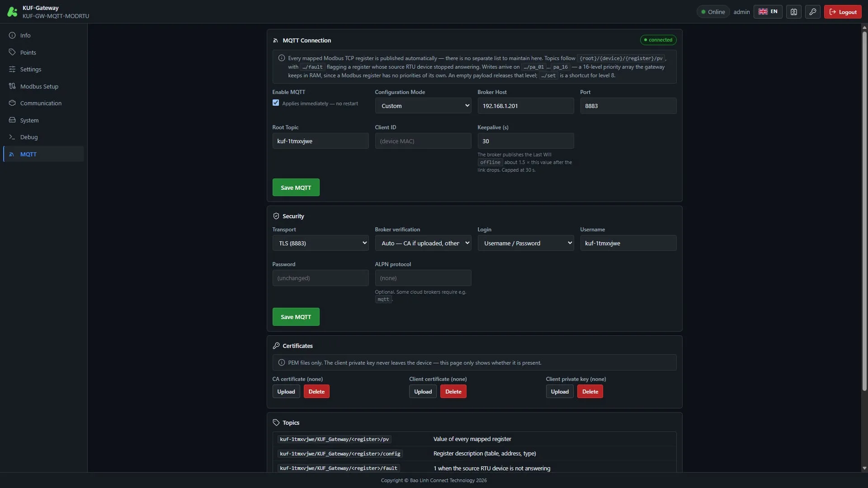The width and height of the screenshot is (868, 488).
Task: Open the Transport TLS dropdown
Action: 321,243
